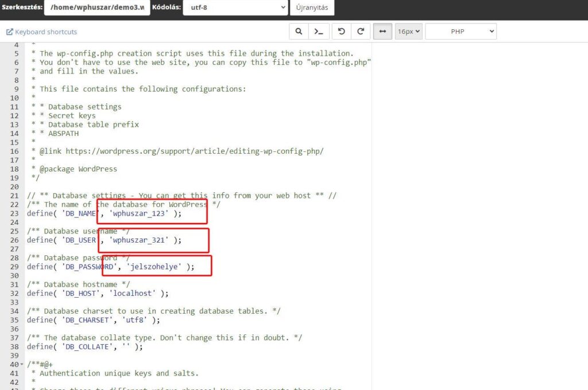Toggle word wrap using the arrows icon
Screen dimensions: 588x390
pyautogui.click(x=382, y=32)
